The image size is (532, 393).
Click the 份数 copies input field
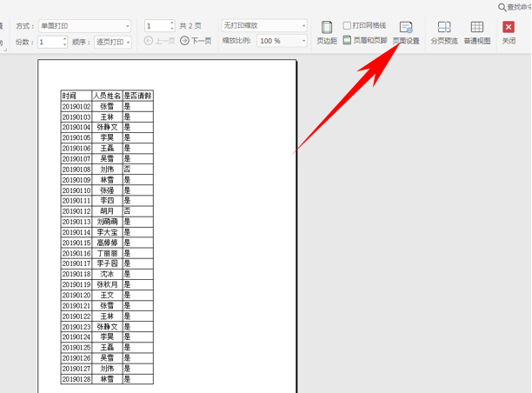click(x=50, y=42)
